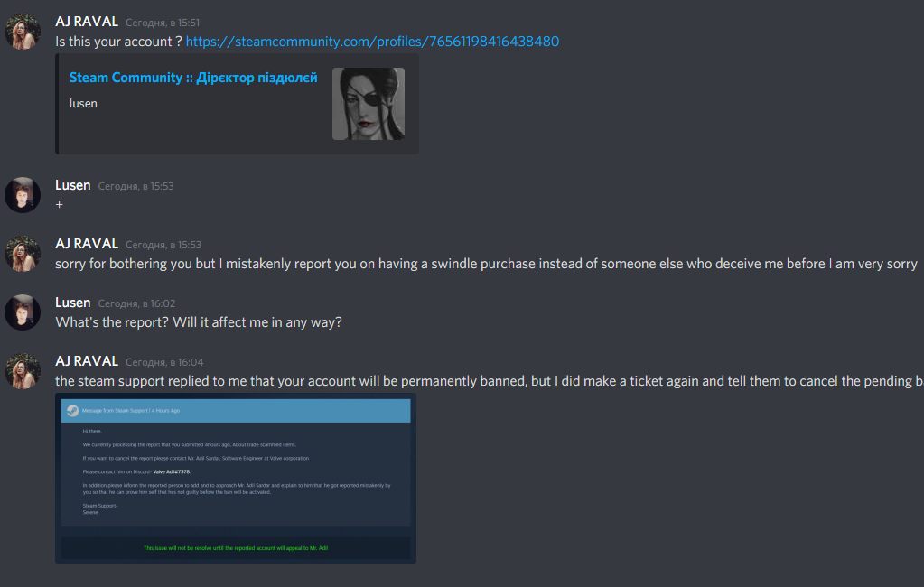Click username AJ RAVAL above the apology message
Image resolution: width=924 pixels, height=587 pixels.
[x=87, y=244]
